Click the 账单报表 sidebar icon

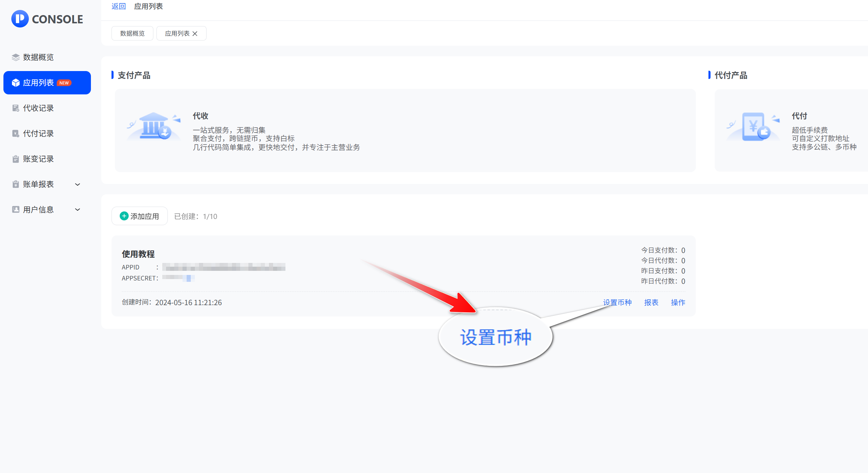pyautogui.click(x=15, y=184)
